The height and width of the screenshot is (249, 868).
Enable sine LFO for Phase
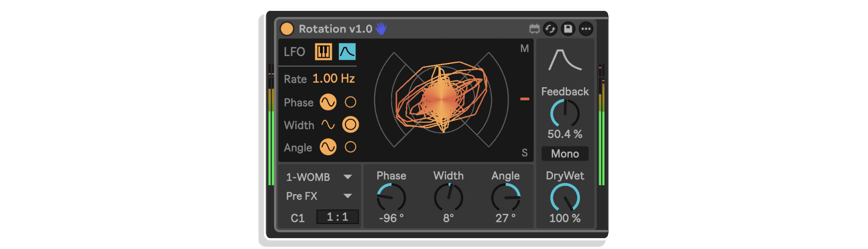tap(328, 102)
